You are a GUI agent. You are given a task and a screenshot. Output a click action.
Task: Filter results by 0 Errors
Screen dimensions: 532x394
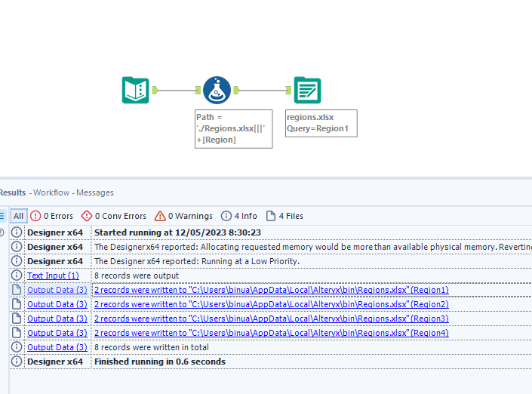coord(51,216)
